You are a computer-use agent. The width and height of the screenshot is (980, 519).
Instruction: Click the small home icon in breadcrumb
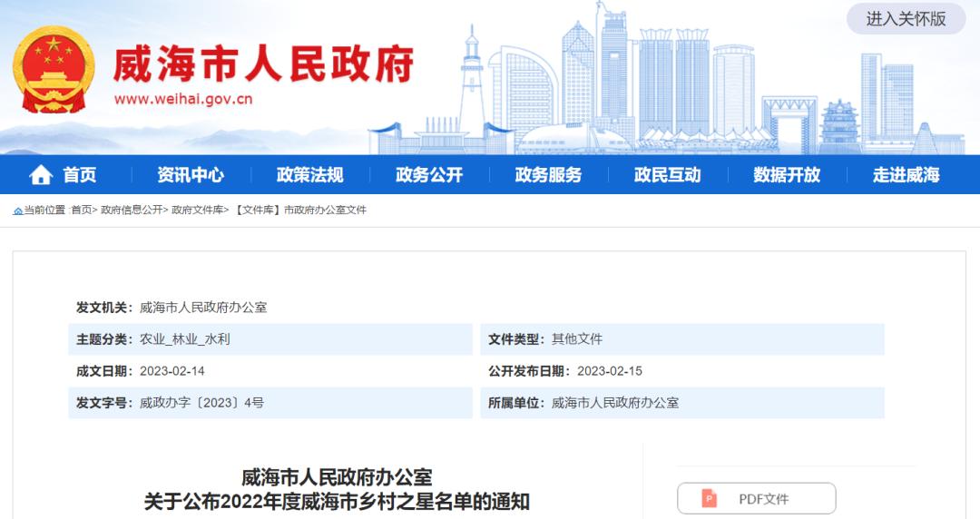click(x=17, y=211)
